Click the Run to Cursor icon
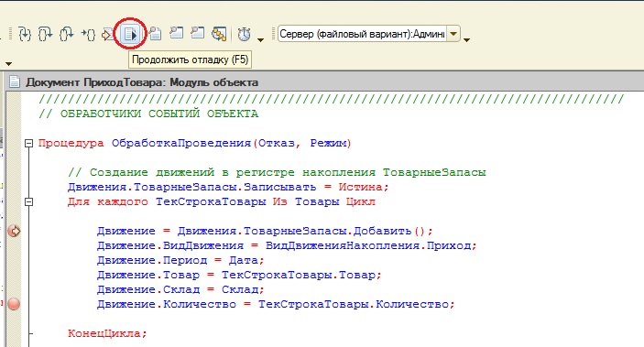Viewport: 644px width, 347px height. (88, 35)
